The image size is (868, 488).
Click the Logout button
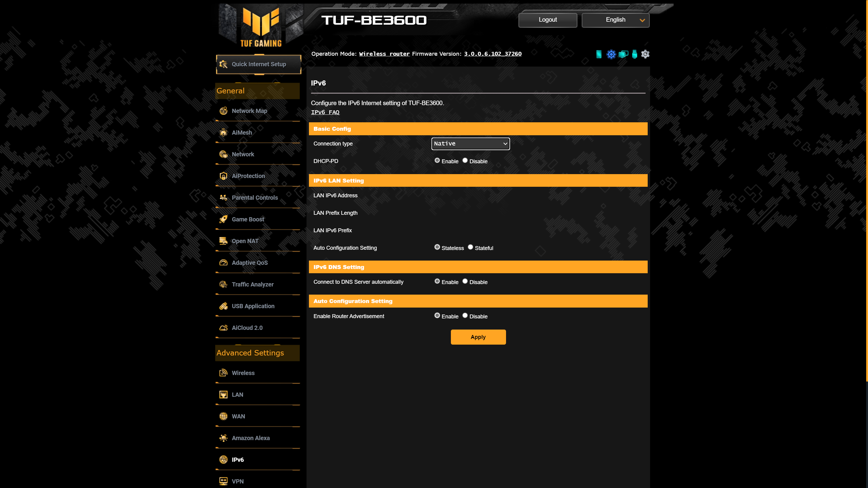click(x=547, y=20)
